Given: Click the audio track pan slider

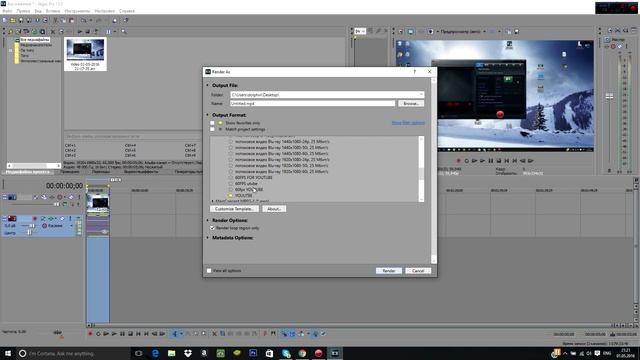Looking at the screenshot, I should 29,233.
